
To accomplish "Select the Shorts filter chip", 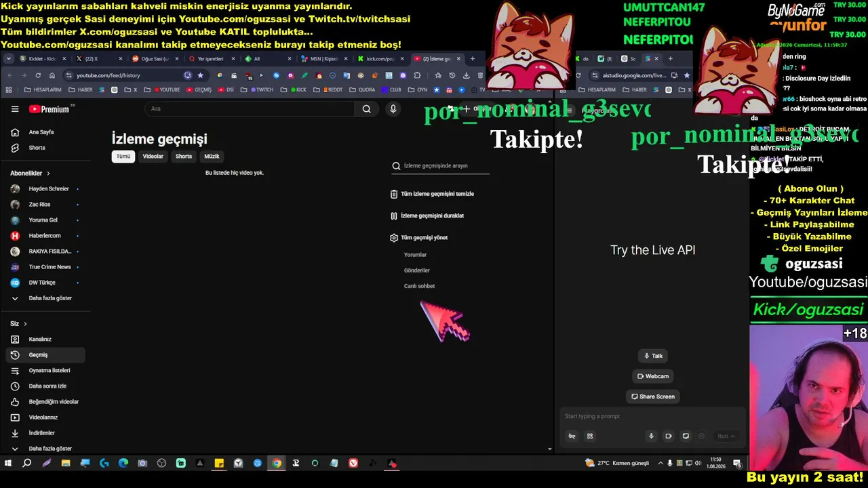I will (184, 157).
